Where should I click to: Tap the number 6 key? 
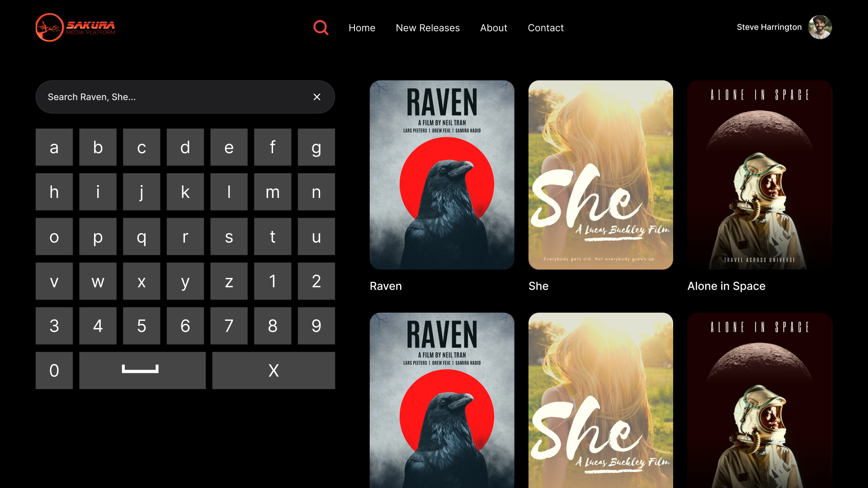[x=185, y=326]
